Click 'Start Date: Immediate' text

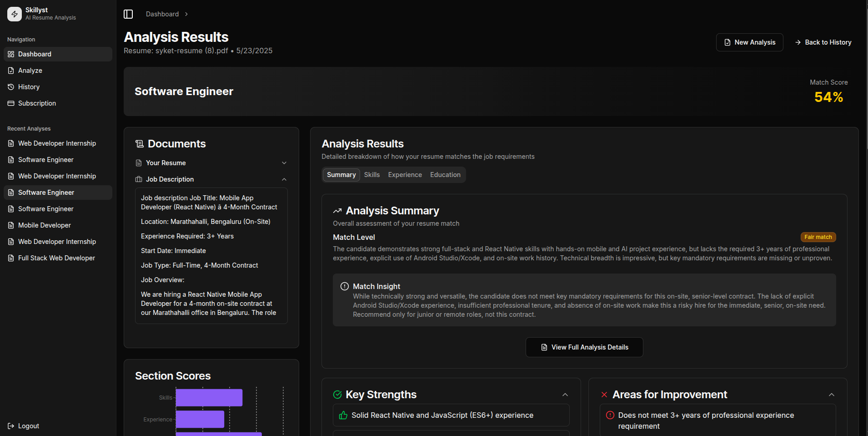(173, 251)
